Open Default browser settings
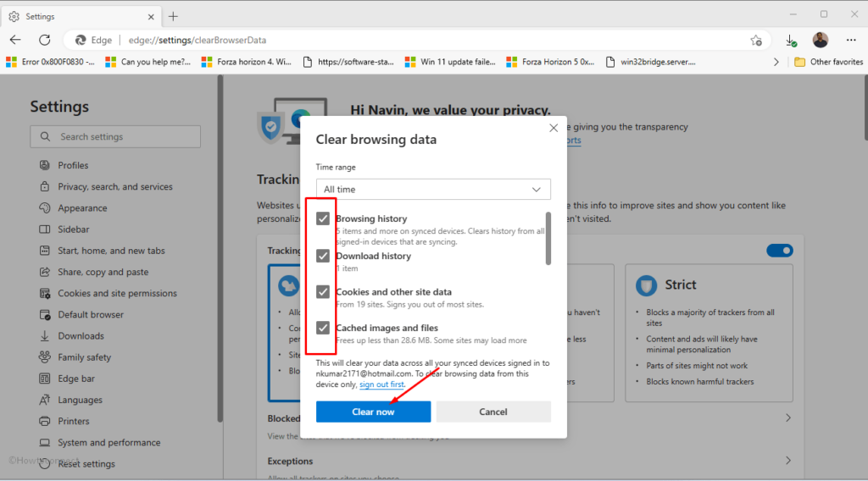 pos(90,314)
